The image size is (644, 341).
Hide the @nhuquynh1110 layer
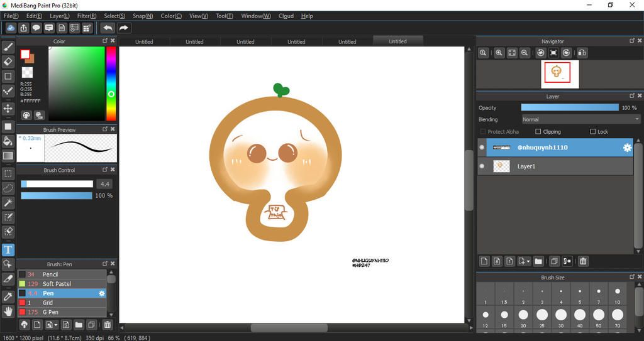[x=482, y=148]
